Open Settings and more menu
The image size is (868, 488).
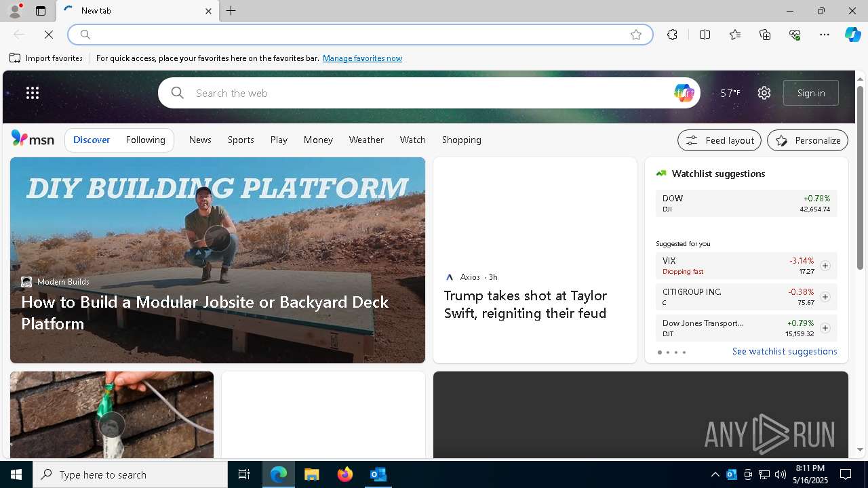(x=825, y=35)
